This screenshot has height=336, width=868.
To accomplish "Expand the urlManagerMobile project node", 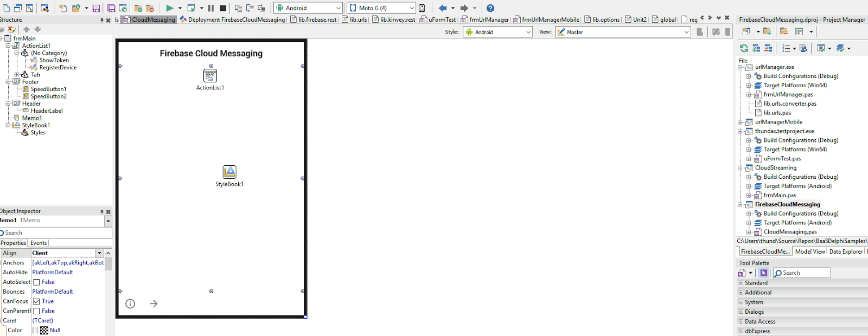I will (740, 122).
